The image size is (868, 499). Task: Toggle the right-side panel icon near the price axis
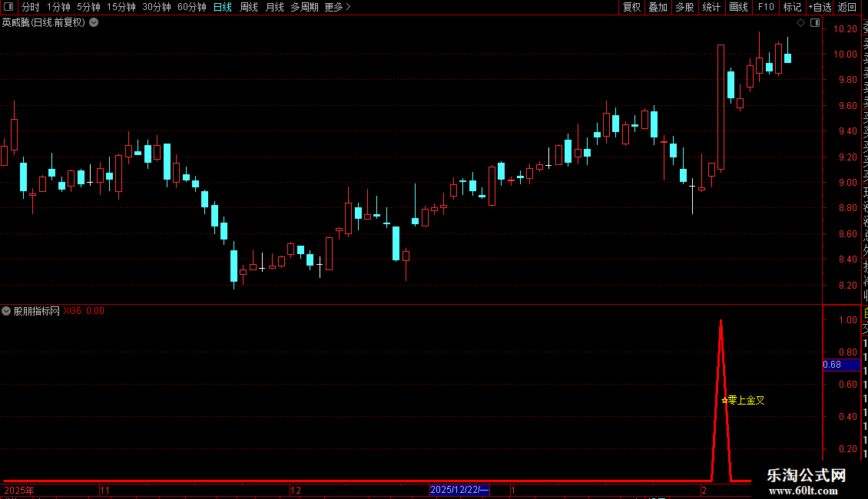(x=815, y=23)
